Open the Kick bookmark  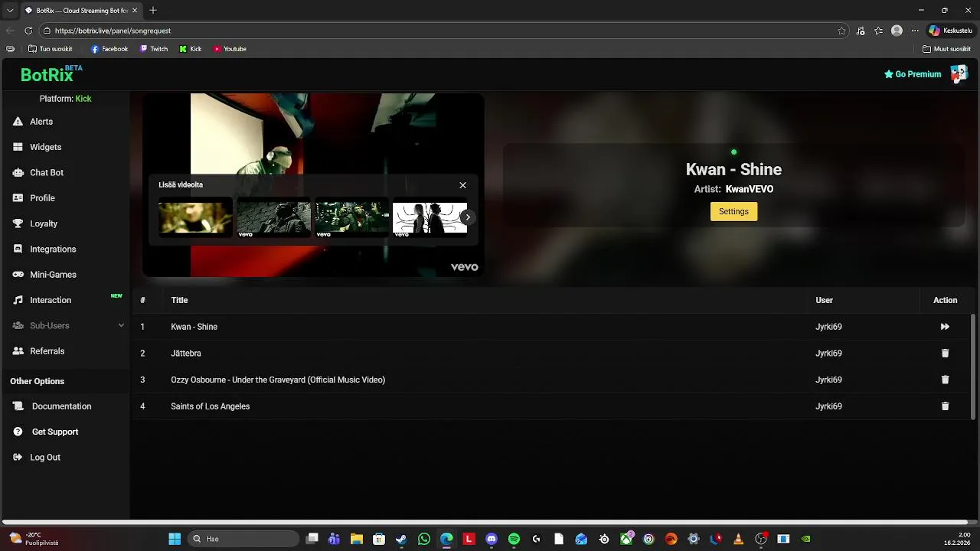click(191, 49)
